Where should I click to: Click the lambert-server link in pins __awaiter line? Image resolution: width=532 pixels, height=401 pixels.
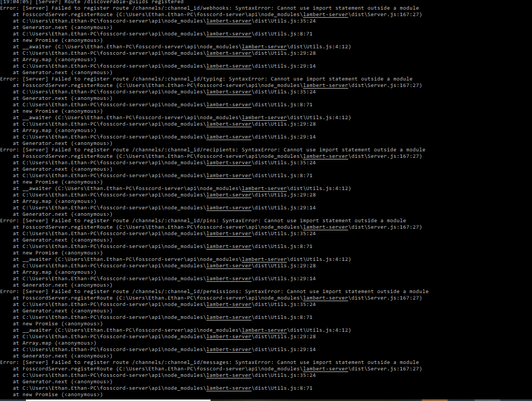pos(264,259)
